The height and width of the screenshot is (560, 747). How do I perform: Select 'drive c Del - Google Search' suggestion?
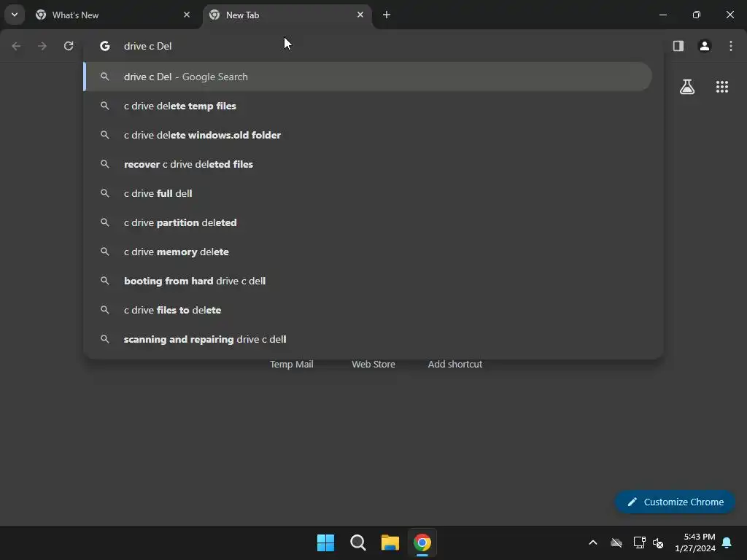coord(368,77)
